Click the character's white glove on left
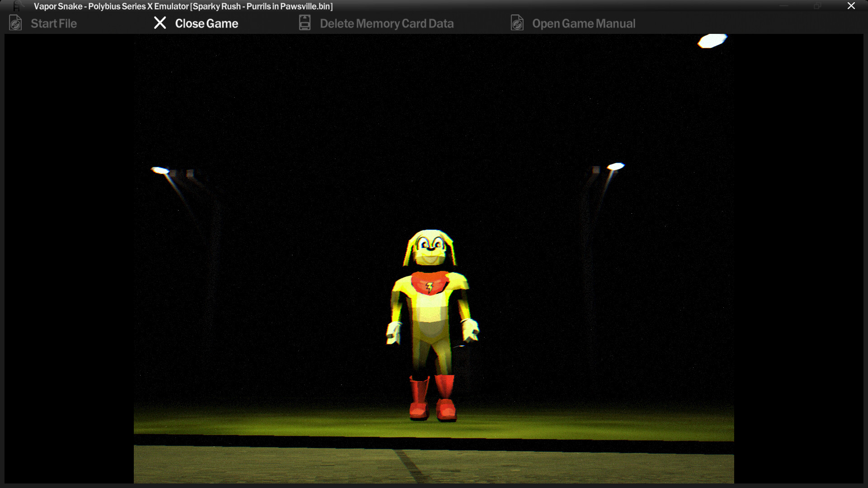Image resolution: width=868 pixels, height=488 pixels. coord(393,333)
